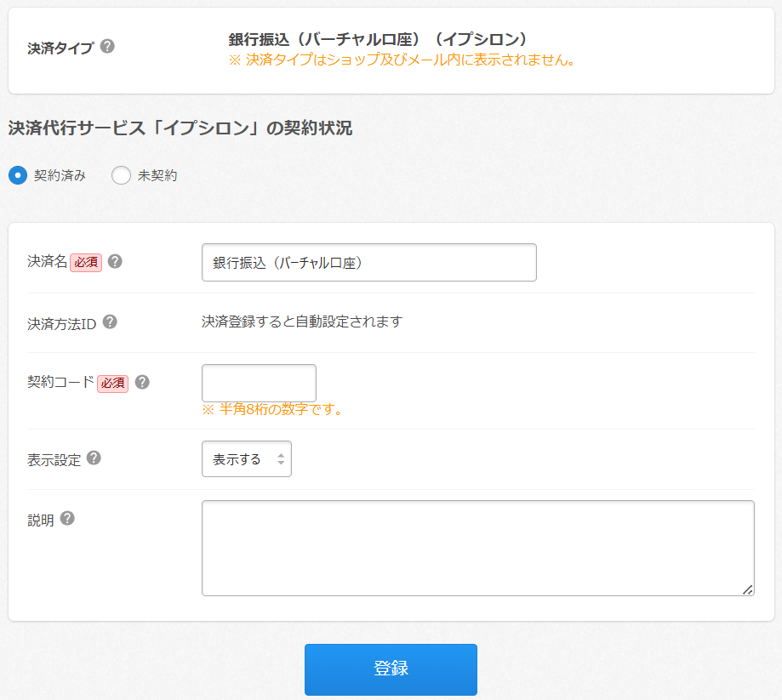This screenshot has width=782, height=700.
Task: Click the 必須 badge beside 決済名
Action: tap(86, 262)
